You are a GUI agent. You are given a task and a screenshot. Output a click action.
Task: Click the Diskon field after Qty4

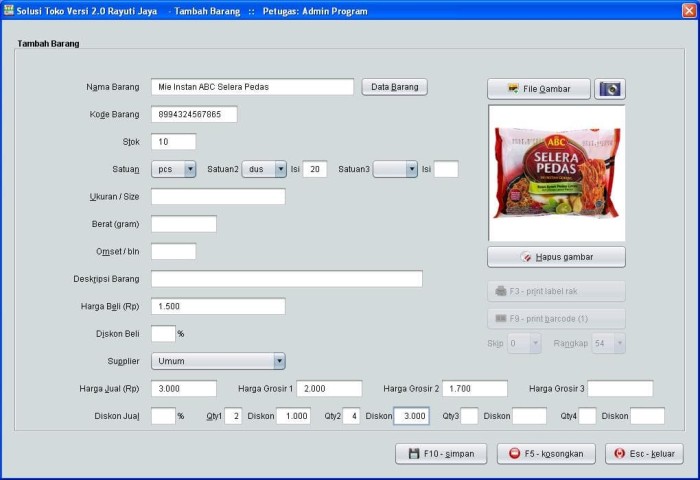pos(647,416)
